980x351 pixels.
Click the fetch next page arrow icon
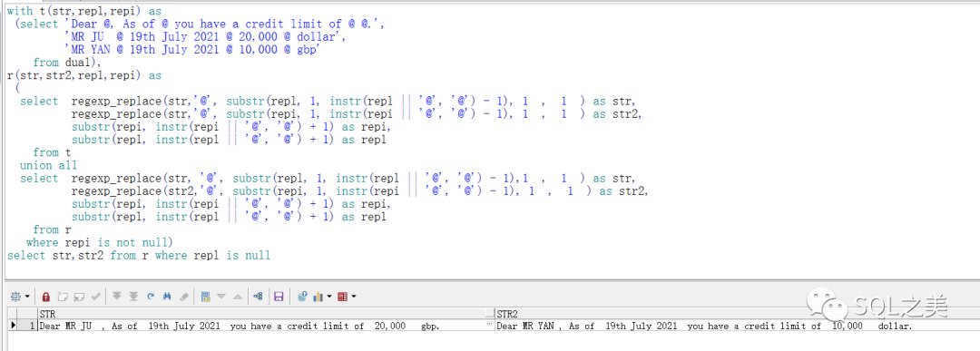tap(117, 296)
